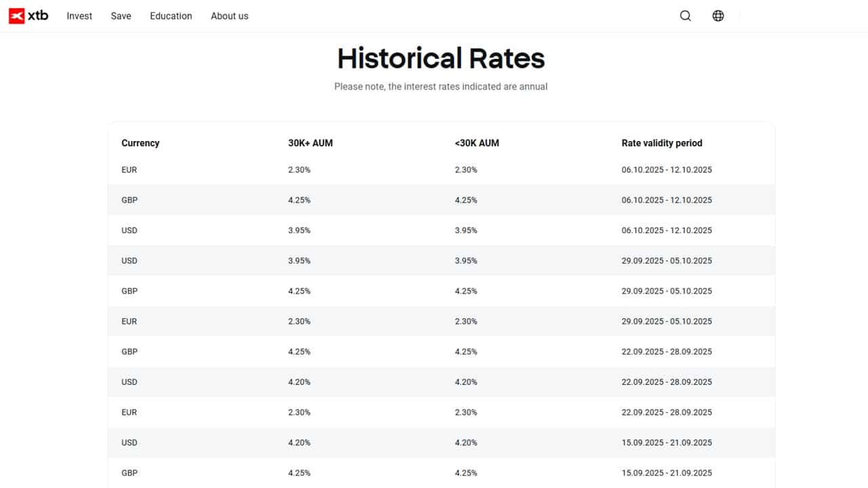Select GBP in the 22.09.2025 - 28.09.2025 row
This screenshot has width=868, height=488.
[130, 352]
